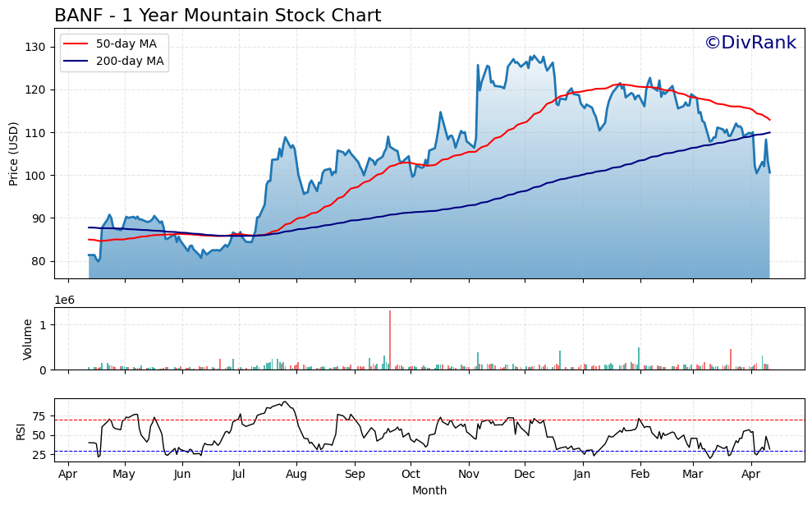Click the 90 price tick label
This screenshot has width=812, height=505.
39,218
